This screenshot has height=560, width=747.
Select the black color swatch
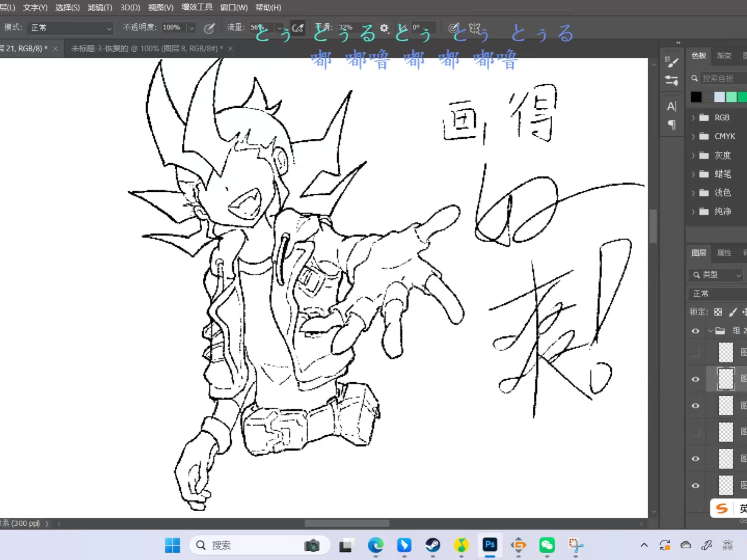(x=696, y=97)
